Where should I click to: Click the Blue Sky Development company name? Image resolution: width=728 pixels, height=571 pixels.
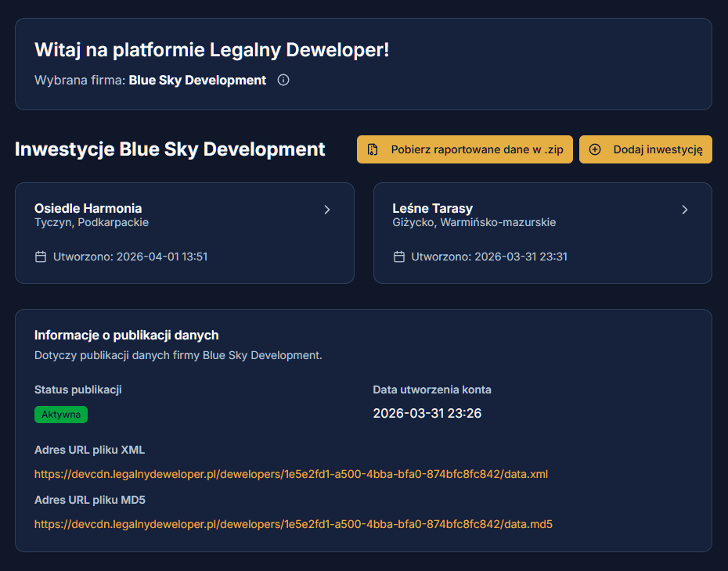coord(197,80)
